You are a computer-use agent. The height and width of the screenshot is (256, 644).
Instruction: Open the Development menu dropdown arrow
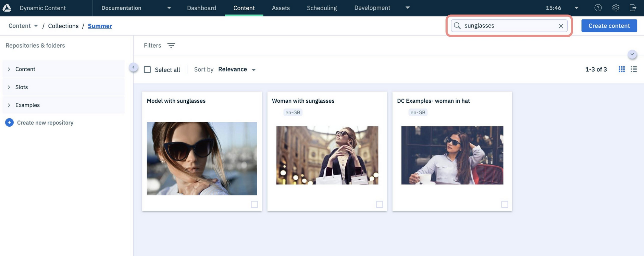pos(408,8)
